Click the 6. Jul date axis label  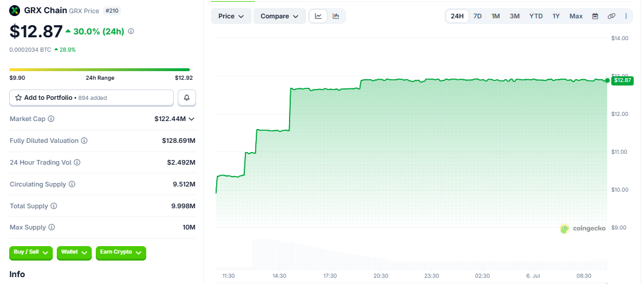click(533, 276)
